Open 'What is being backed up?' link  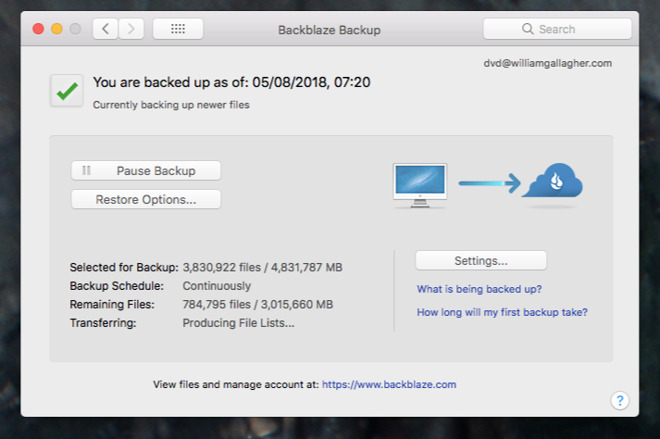tap(479, 289)
